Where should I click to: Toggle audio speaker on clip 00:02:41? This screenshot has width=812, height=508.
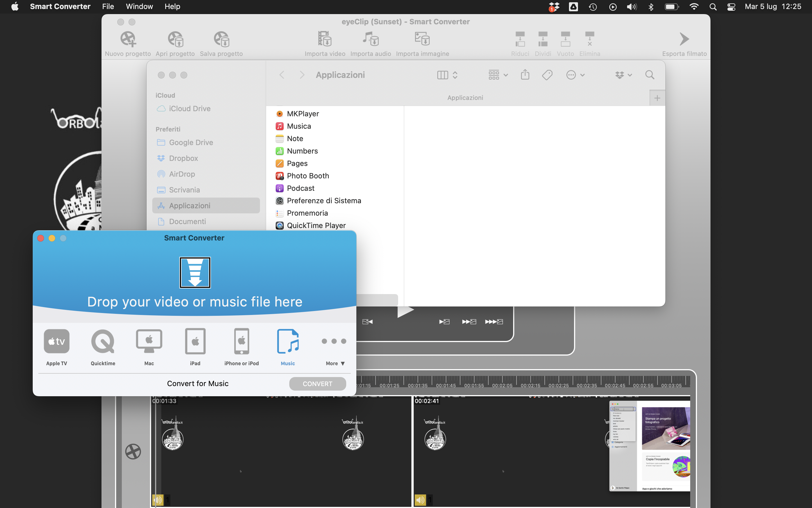click(420, 500)
